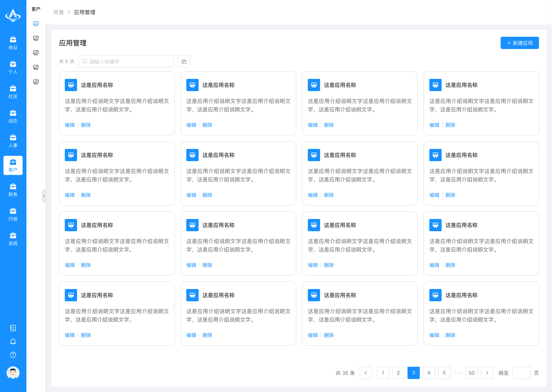Go to previous page with left chevron
The image size is (552, 392).
(x=366, y=373)
